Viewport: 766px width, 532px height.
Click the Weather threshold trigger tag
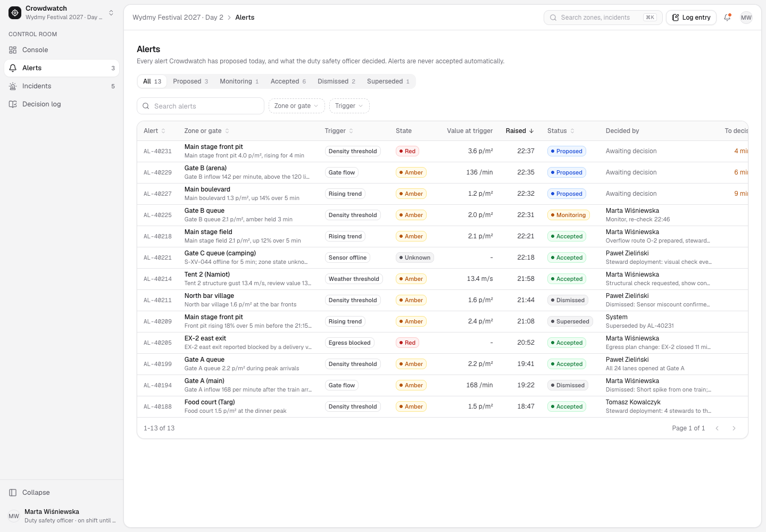354,279
